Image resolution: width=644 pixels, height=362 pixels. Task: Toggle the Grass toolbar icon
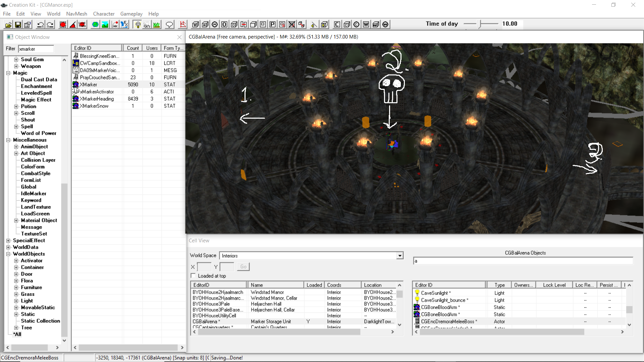(x=157, y=24)
